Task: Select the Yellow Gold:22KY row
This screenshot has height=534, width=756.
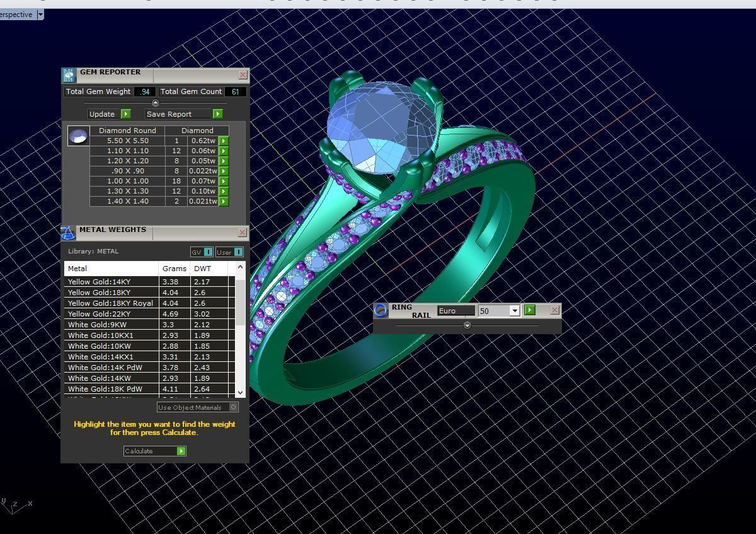Action: 150,314
